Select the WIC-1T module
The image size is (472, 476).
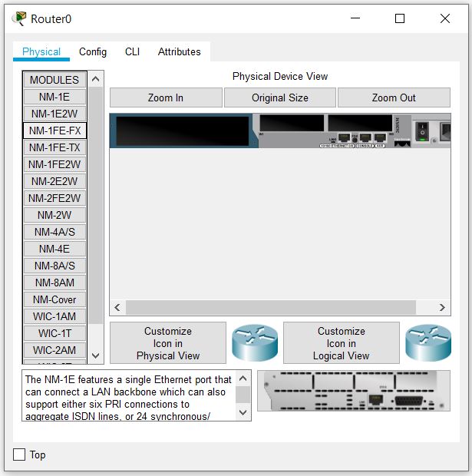point(54,333)
